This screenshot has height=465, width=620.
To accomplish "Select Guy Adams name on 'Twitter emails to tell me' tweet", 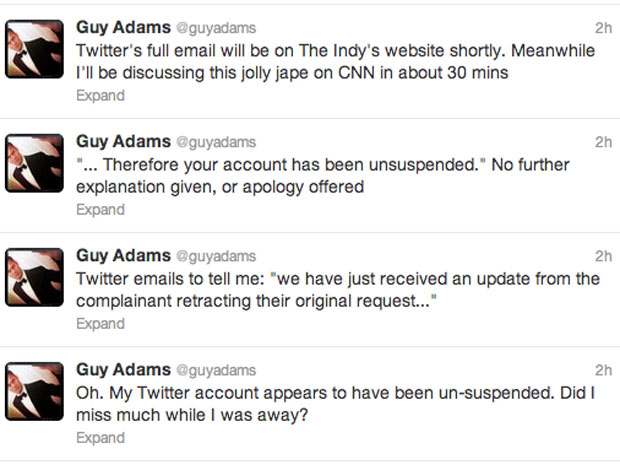I will (x=122, y=256).
